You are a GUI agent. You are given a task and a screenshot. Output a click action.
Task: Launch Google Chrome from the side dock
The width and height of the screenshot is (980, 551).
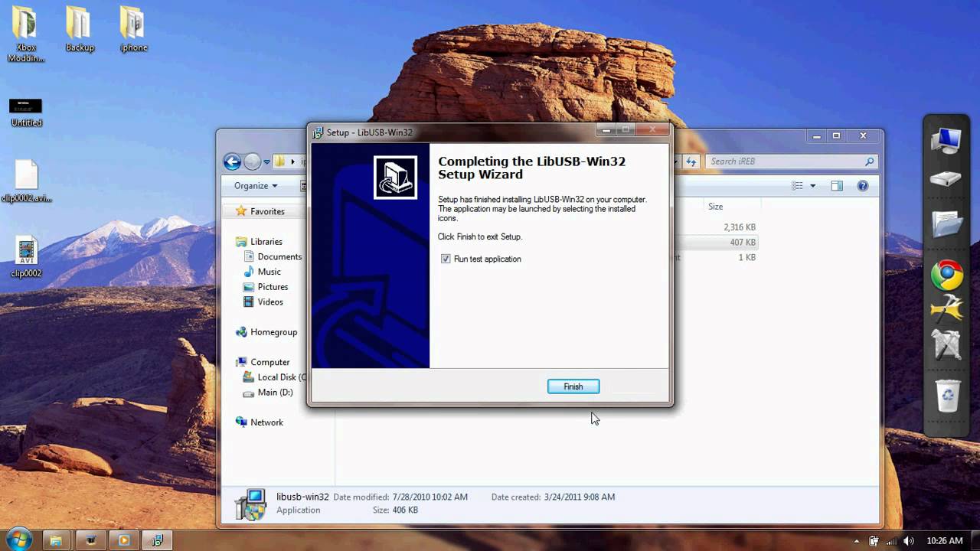(947, 275)
